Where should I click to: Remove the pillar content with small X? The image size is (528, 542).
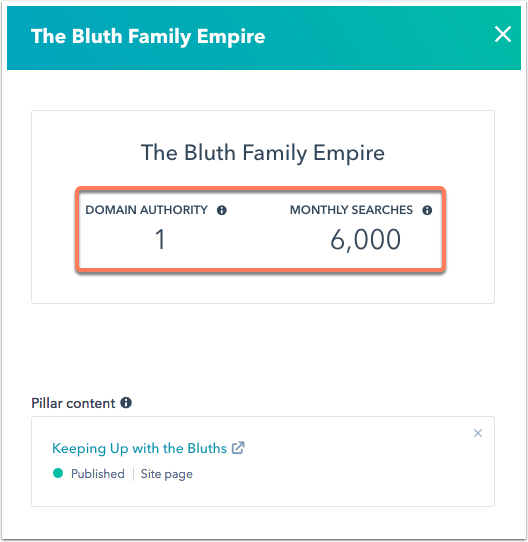pyautogui.click(x=478, y=433)
